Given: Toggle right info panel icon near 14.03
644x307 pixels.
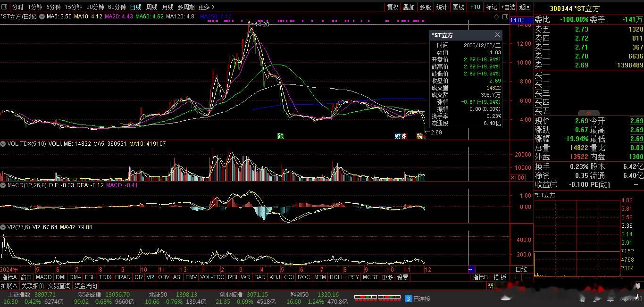Looking at the screenshot, I should [505, 17].
